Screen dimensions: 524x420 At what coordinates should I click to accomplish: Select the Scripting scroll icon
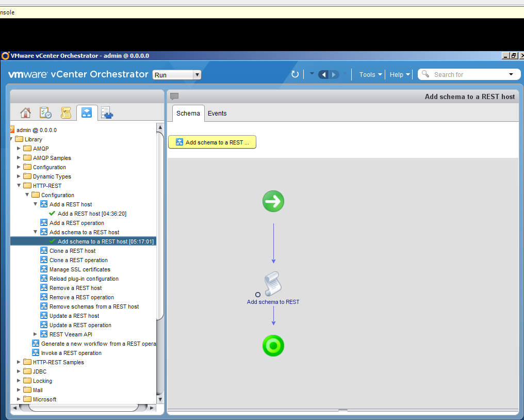pyautogui.click(x=66, y=112)
